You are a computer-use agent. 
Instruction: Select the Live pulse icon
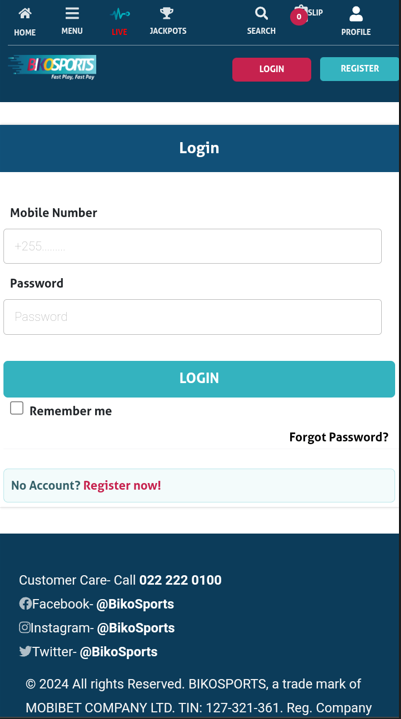[x=120, y=15]
